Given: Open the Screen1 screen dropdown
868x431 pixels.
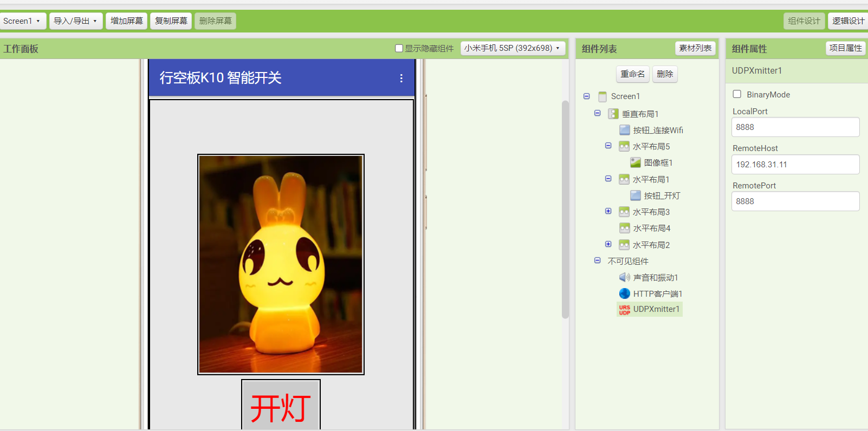Looking at the screenshot, I should (x=22, y=21).
